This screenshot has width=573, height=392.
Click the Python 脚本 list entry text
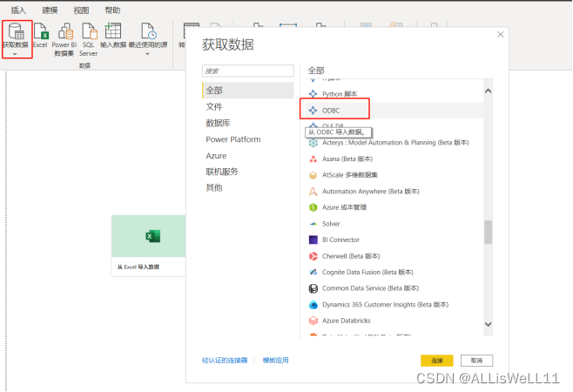(340, 94)
